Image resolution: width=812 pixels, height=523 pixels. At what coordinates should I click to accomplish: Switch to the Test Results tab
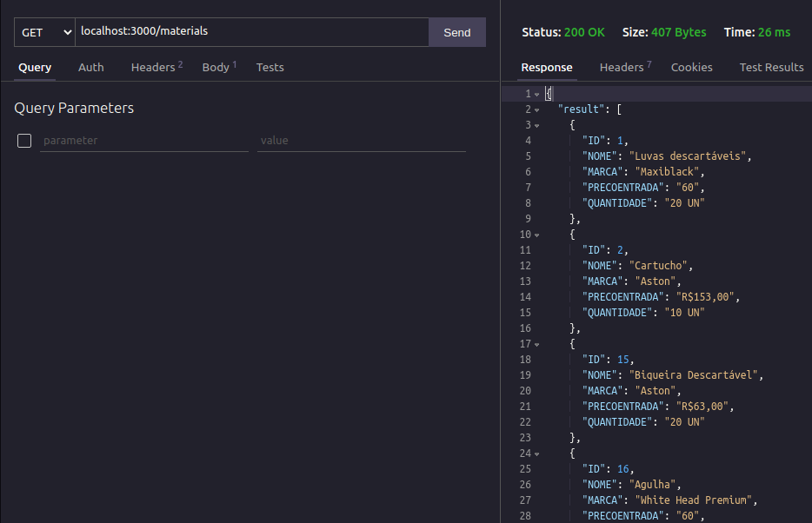click(772, 67)
